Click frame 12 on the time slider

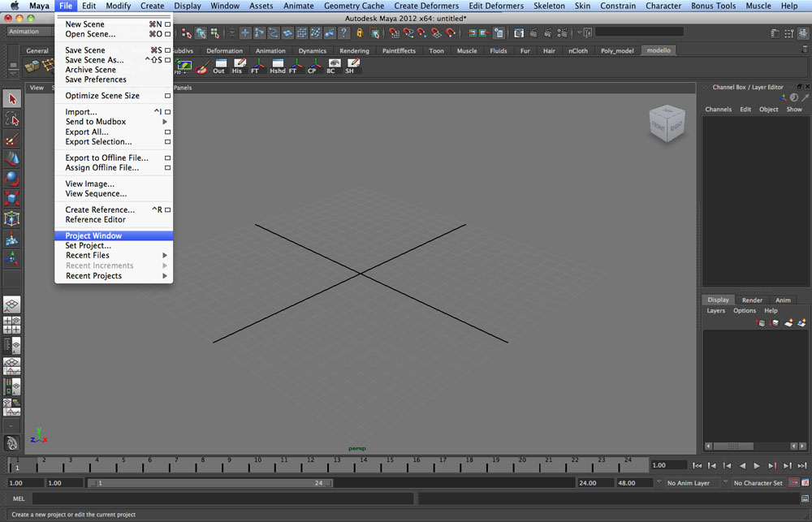310,464
